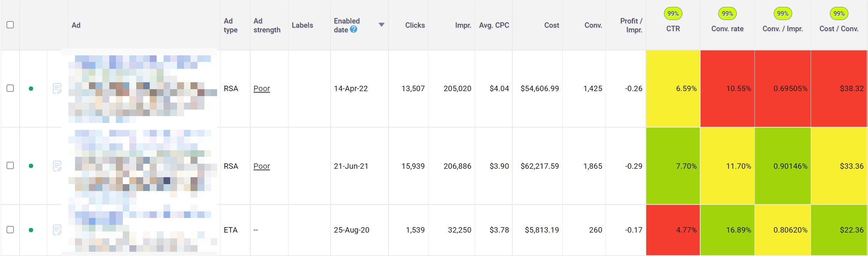868x256 pixels.
Task: Sort by the Clicks column header
Action: click(415, 25)
